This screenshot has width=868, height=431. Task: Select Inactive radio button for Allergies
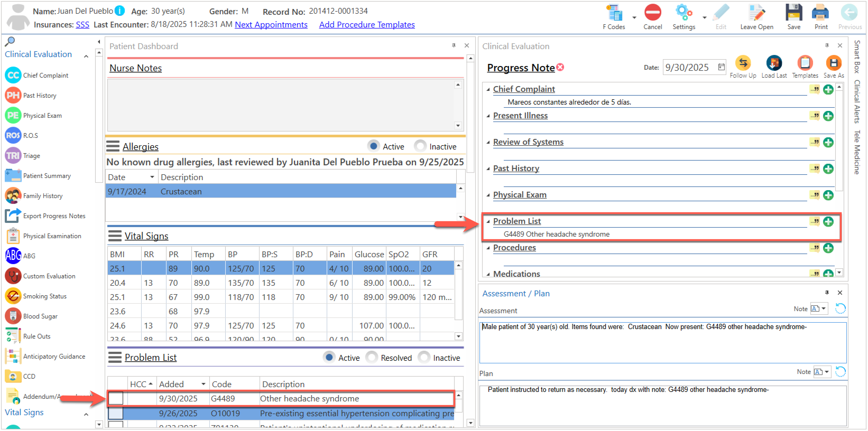pyautogui.click(x=420, y=146)
